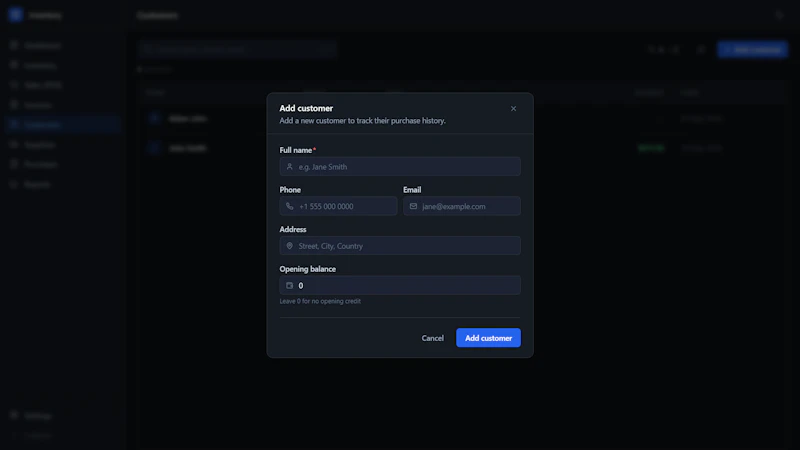Focus the Phone number field

click(338, 206)
